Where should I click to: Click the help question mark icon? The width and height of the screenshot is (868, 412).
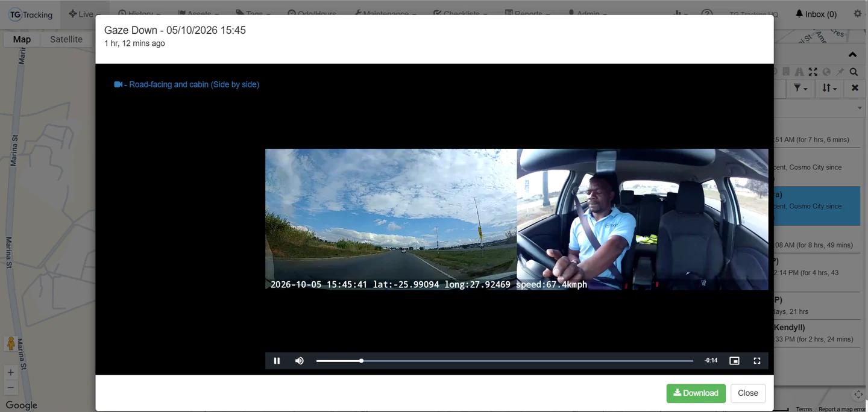pos(707,14)
